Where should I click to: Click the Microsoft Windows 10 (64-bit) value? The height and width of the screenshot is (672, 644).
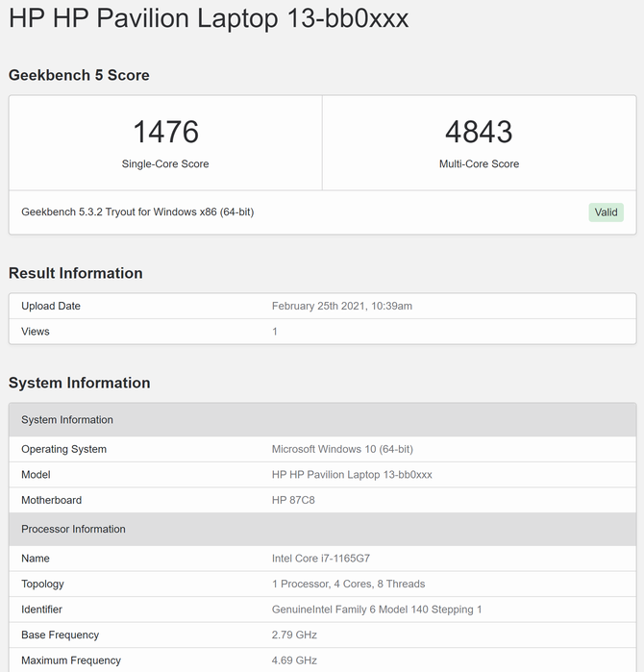[342, 449]
